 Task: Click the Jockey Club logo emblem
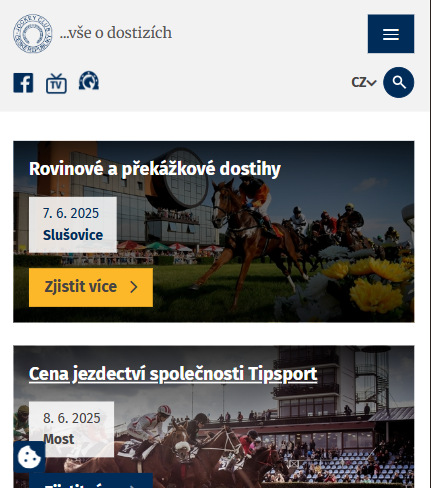[33, 33]
